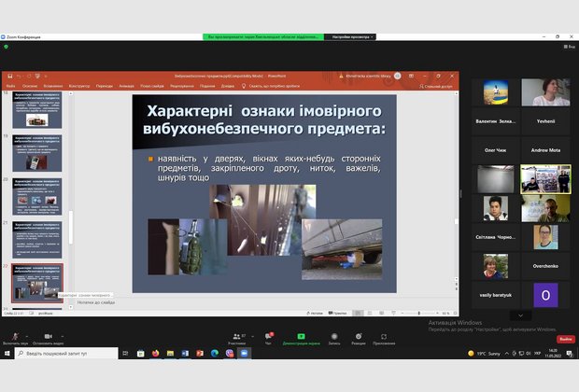This screenshot has width=579, height=392.
Task: Mute microphone in Zoom toolbar
Action: (x=14, y=336)
